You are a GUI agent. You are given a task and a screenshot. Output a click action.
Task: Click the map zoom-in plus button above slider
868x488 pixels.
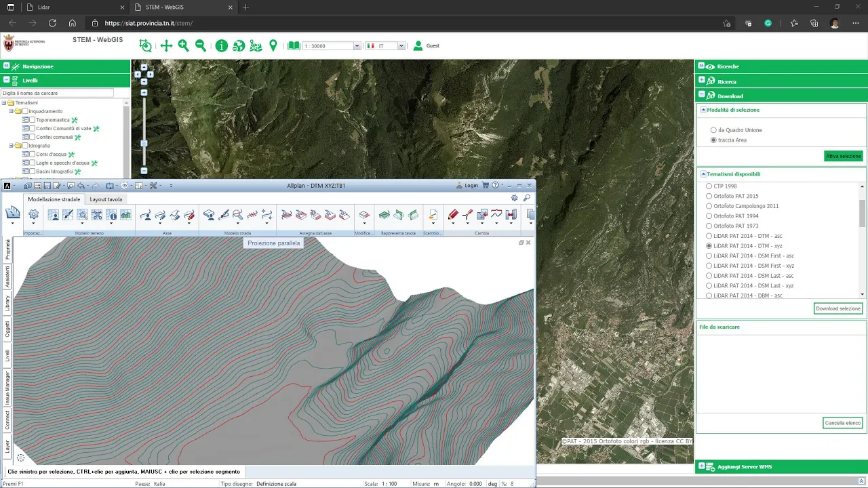[144, 92]
